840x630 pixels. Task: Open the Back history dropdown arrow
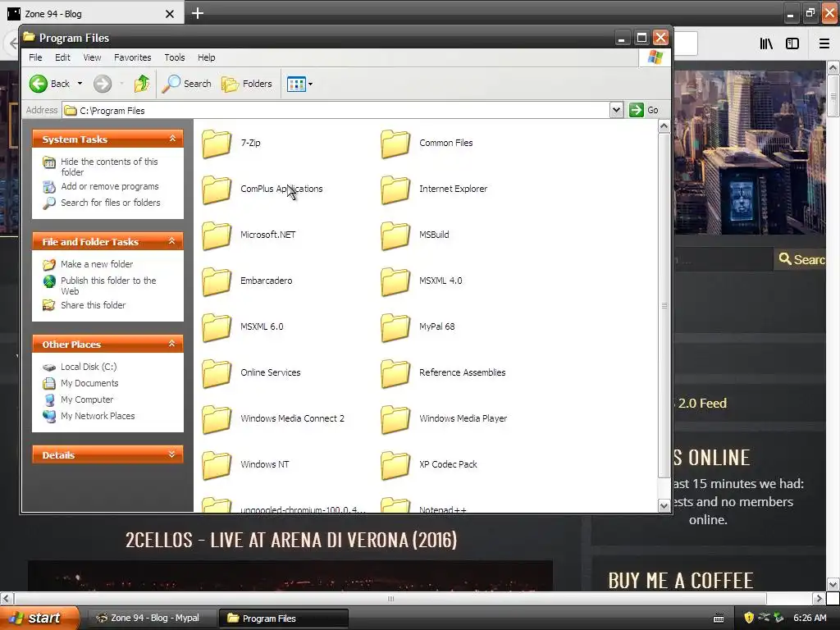80,84
